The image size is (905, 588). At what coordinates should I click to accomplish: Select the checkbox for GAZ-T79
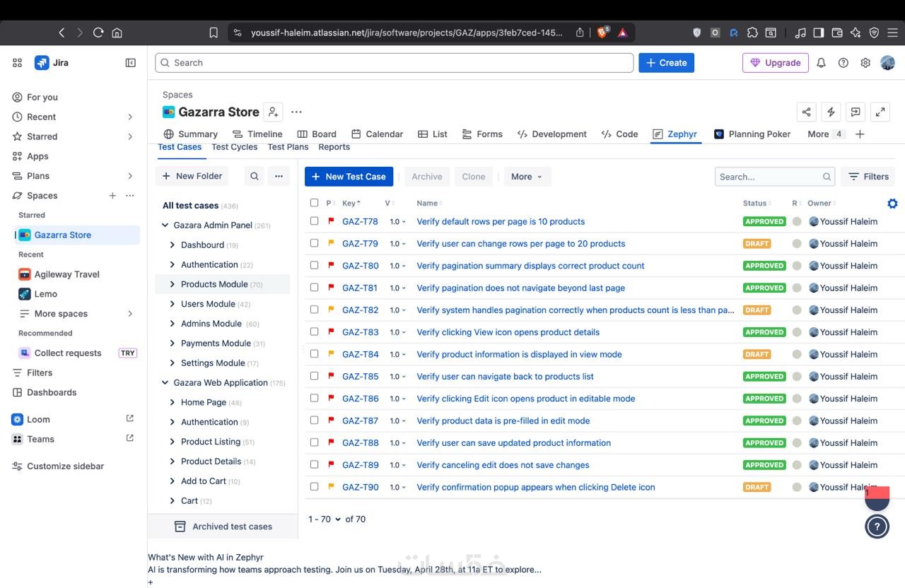click(x=314, y=243)
